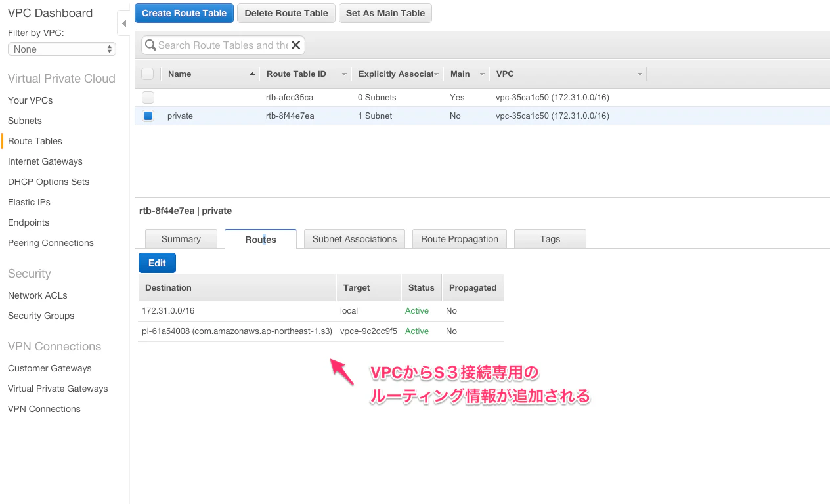Open Security Groups page

coord(41,316)
